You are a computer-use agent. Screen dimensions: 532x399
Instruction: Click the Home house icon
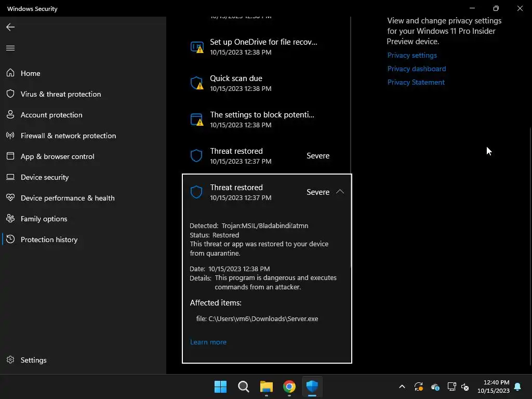coord(10,73)
